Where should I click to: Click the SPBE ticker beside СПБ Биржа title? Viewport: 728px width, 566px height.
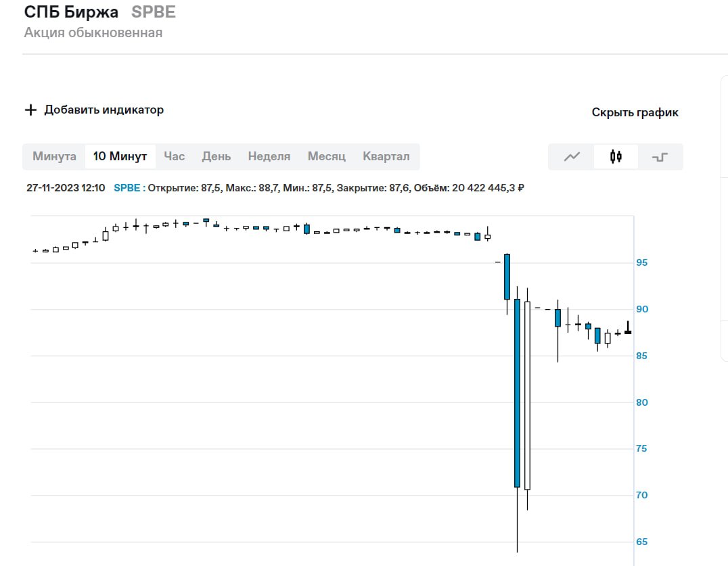click(x=154, y=12)
